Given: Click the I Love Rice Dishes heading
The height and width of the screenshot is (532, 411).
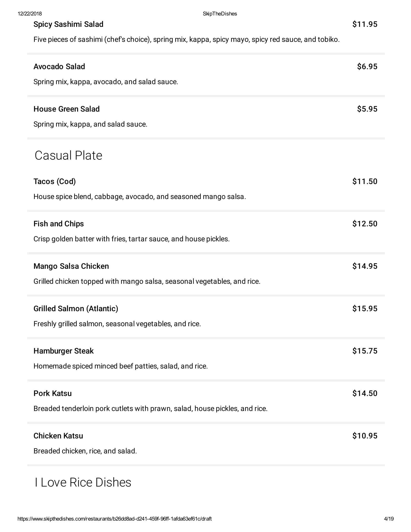Looking at the screenshot, I should tap(83, 482).
